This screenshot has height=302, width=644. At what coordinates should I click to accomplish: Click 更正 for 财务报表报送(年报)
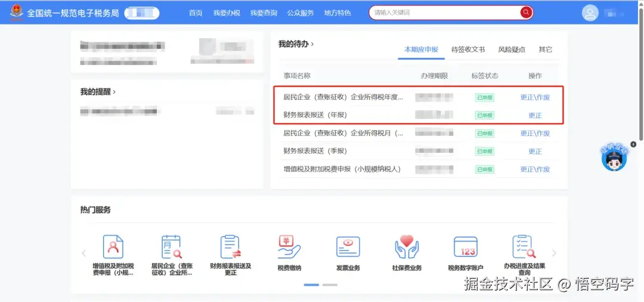[x=535, y=115]
